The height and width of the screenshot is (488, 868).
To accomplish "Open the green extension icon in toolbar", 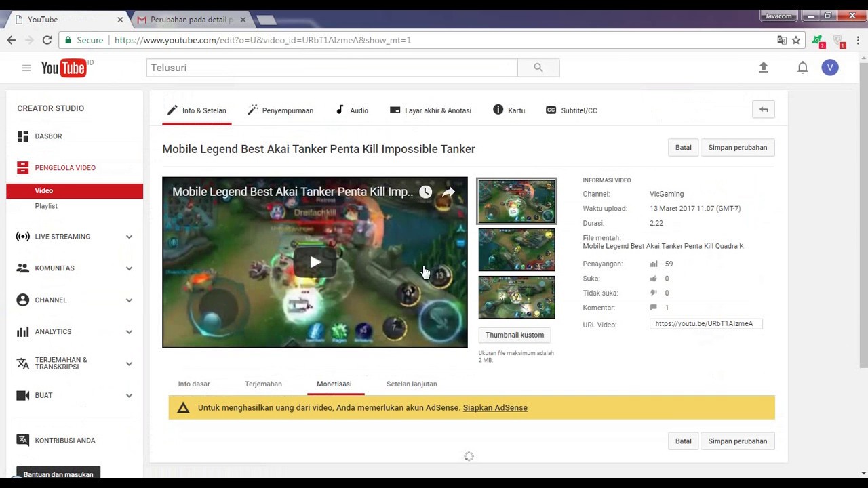I will pyautogui.click(x=818, y=41).
